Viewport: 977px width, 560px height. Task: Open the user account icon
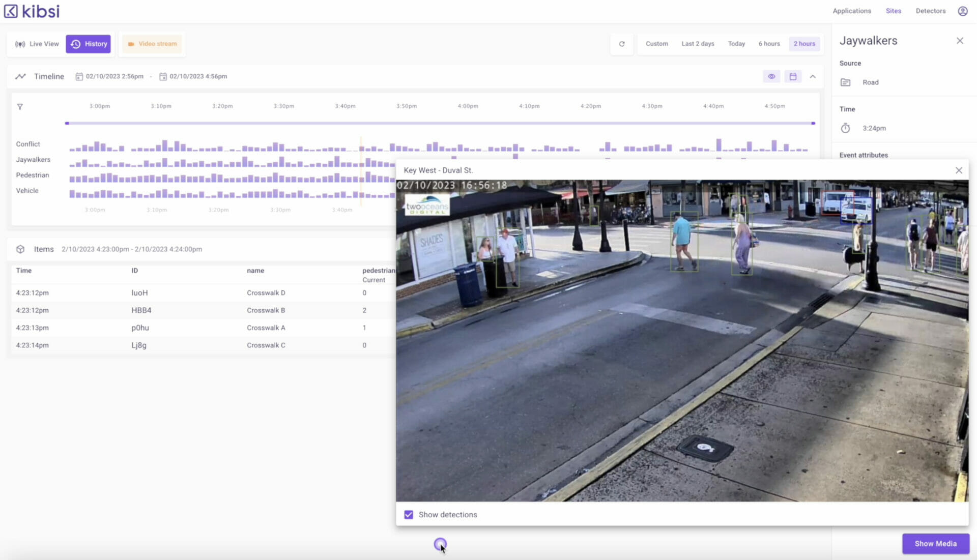[962, 11]
